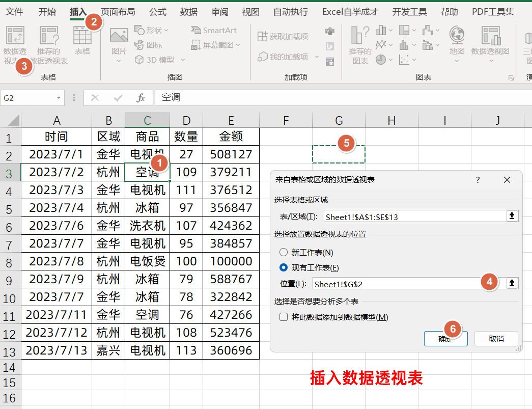Open the waterfall chart dropdown

[437, 30]
